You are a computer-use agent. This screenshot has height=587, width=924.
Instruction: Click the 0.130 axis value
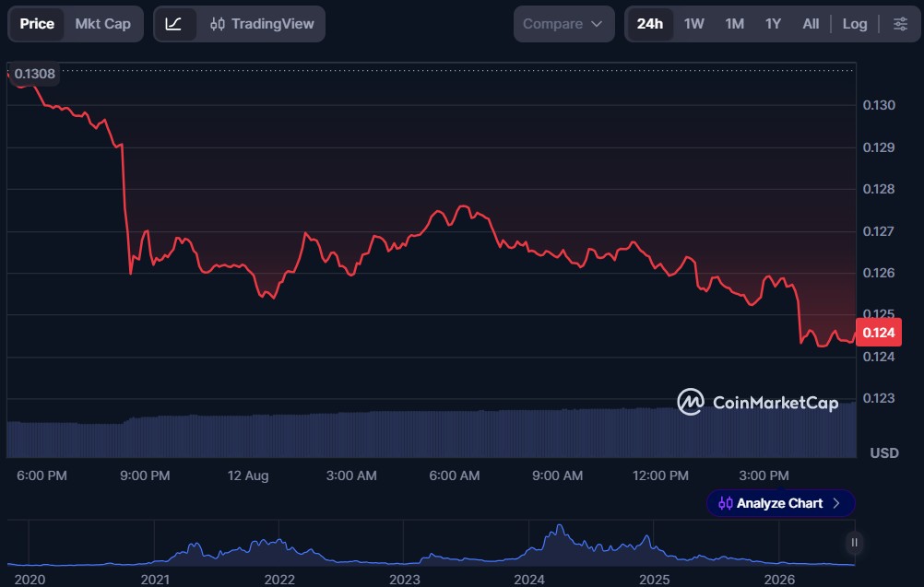879,105
